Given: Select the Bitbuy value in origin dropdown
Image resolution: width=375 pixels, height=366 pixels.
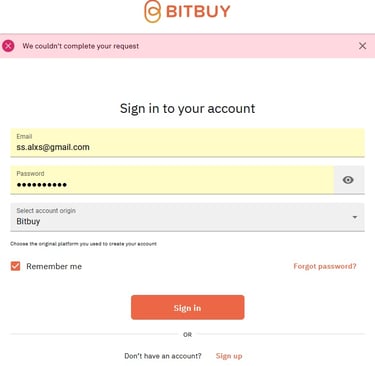Looking at the screenshot, I should tap(28, 222).
